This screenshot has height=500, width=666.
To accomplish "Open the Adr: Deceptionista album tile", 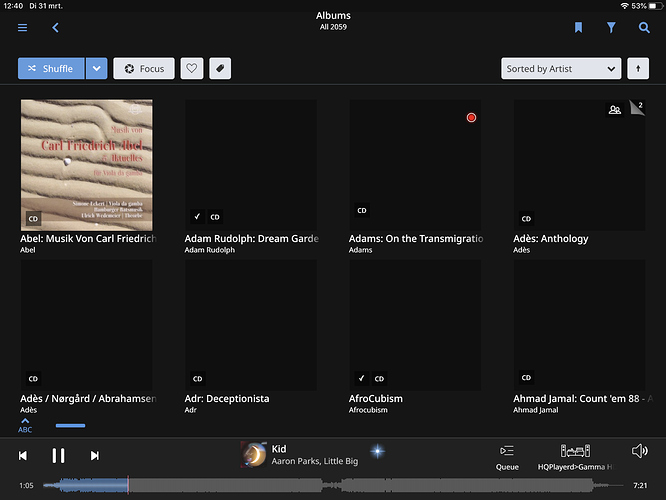I will pos(251,325).
